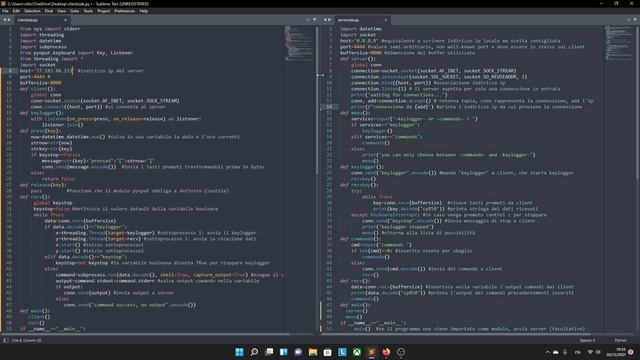This screenshot has width=640, height=360.
Task: Open the Project menu
Action: [104, 11]
